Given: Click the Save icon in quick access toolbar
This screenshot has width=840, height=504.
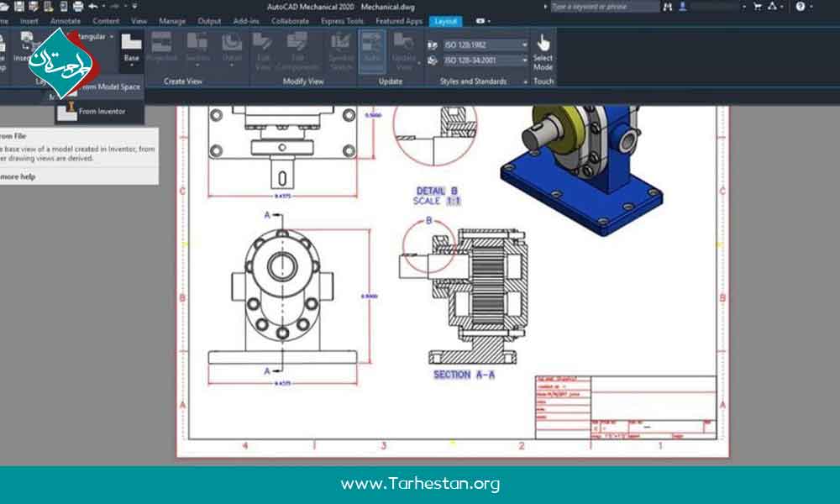Looking at the screenshot, I should [x=19, y=7].
